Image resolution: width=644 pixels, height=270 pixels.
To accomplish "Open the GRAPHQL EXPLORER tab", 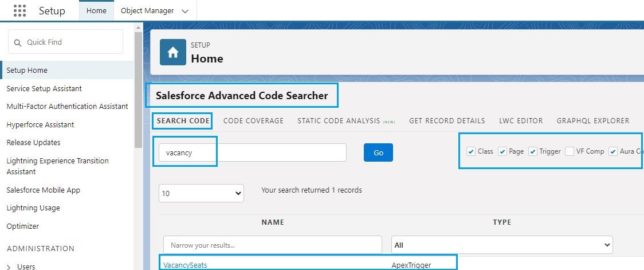I will coord(592,121).
